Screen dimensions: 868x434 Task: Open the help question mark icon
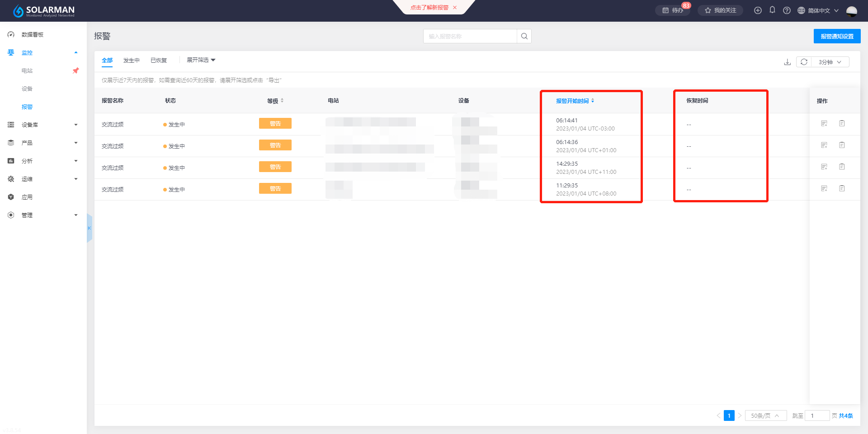tap(787, 10)
